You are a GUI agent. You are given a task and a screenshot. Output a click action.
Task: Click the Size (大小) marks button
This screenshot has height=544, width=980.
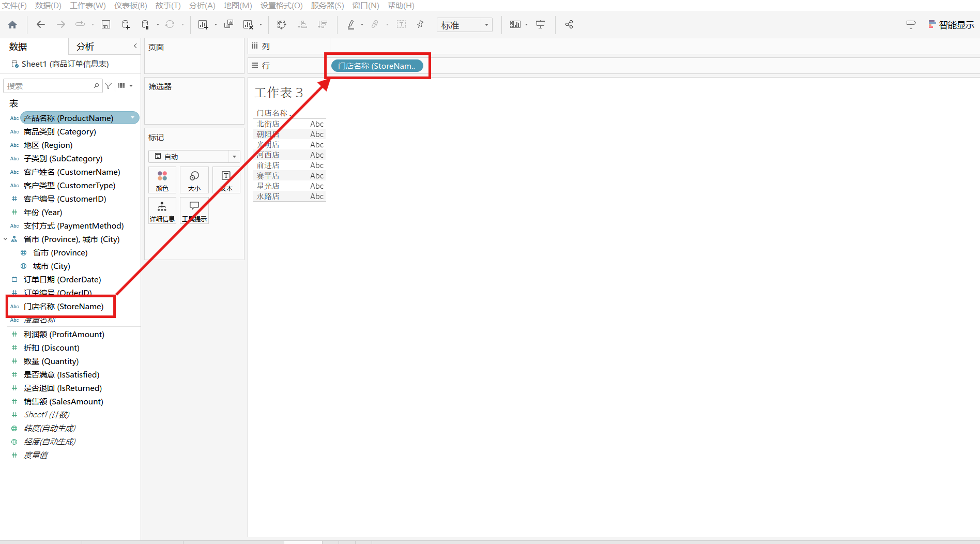click(x=194, y=180)
